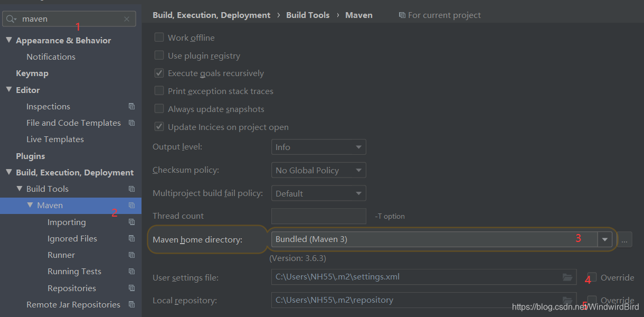Viewport: 644px width, 317px height.
Task: Collapse Build, Execution, Deployment node
Action: pyautogui.click(x=9, y=172)
